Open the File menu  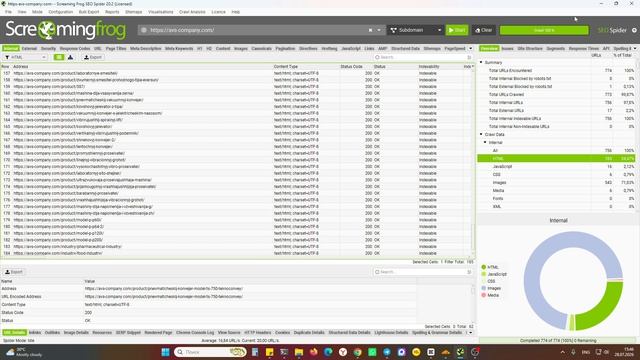click(x=8, y=12)
